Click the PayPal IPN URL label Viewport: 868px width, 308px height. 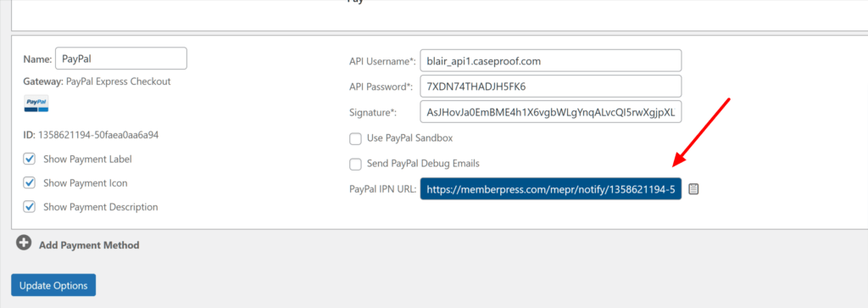tap(382, 190)
